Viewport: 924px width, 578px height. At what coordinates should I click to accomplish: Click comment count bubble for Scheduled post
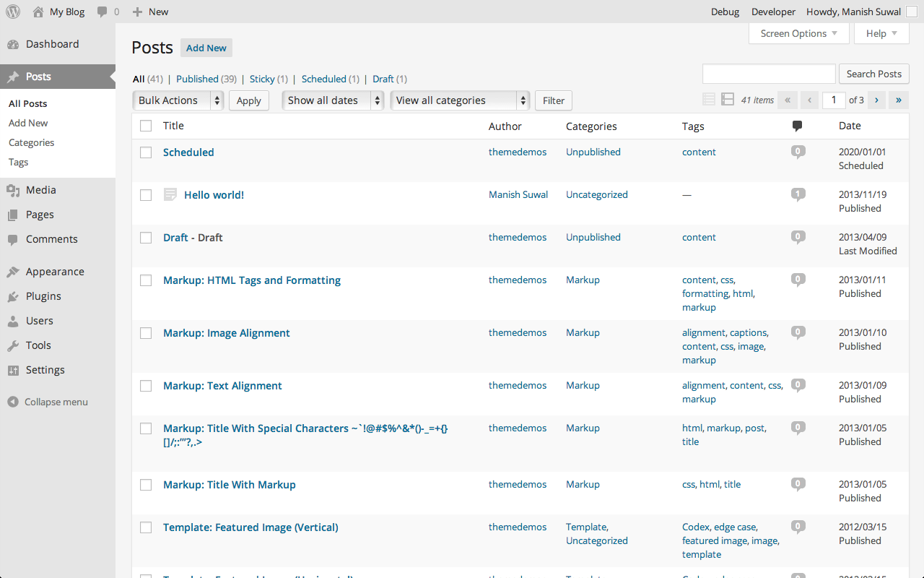tap(798, 152)
